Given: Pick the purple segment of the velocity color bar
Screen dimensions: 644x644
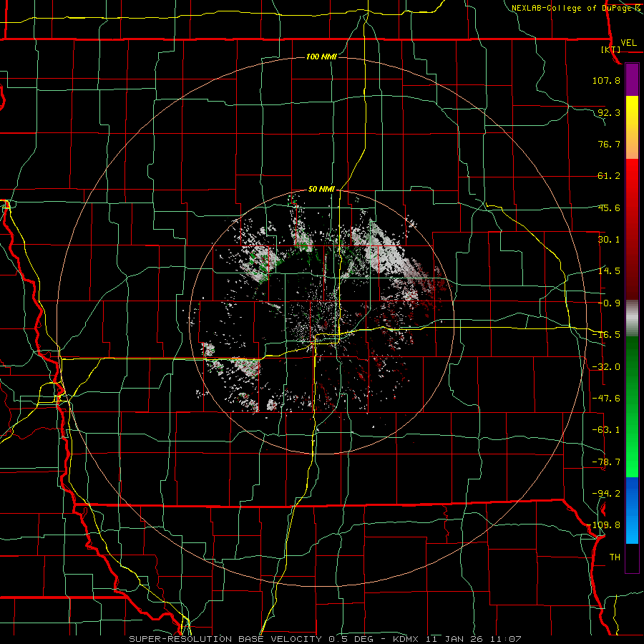Looking at the screenshot, I should tap(632, 79).
